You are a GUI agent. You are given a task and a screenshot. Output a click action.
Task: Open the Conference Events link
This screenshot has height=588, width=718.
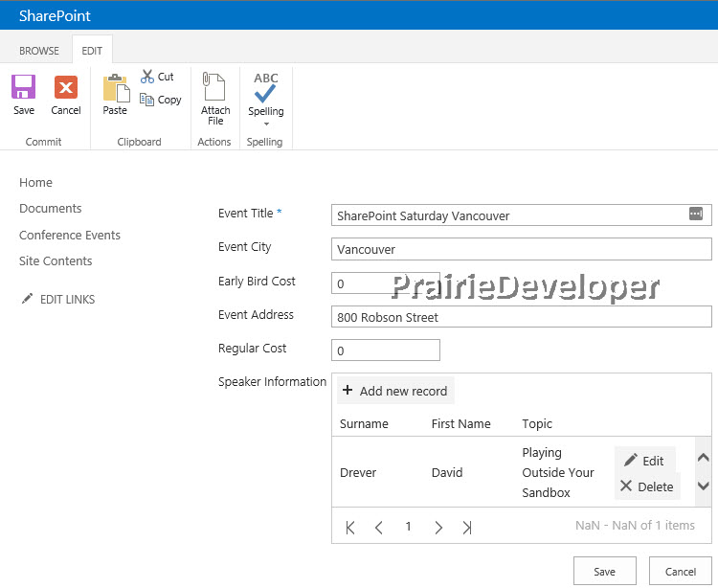pos(70,235)
